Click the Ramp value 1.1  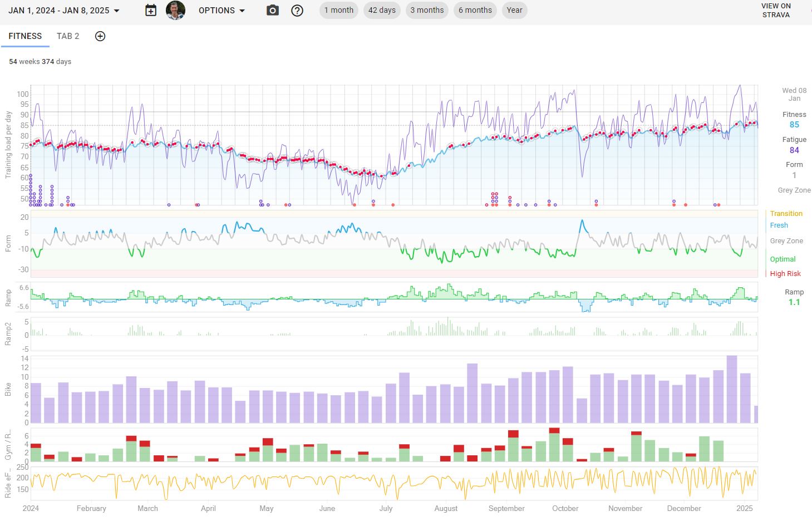(794, 302)
